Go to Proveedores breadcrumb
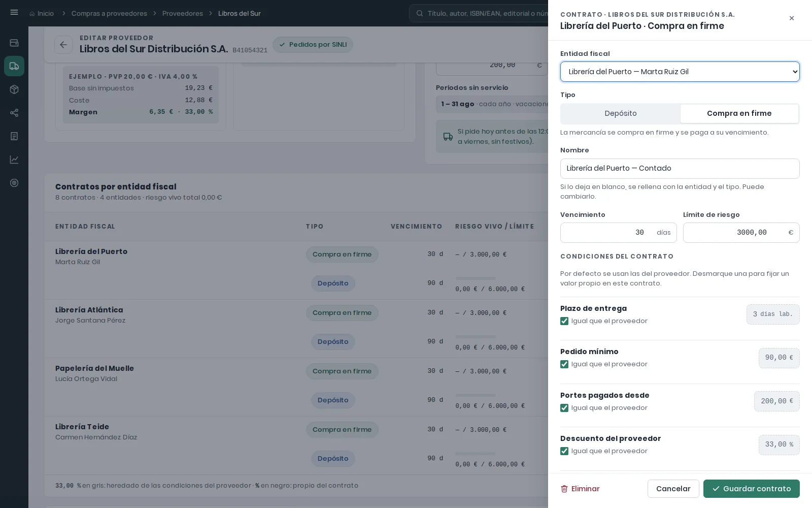Image resolution: width=812 pixels, height=508 pixels. (x=183, y=14)
